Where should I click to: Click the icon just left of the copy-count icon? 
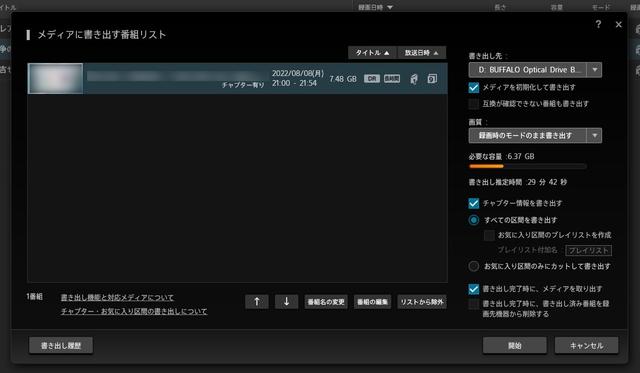point(414,79)
